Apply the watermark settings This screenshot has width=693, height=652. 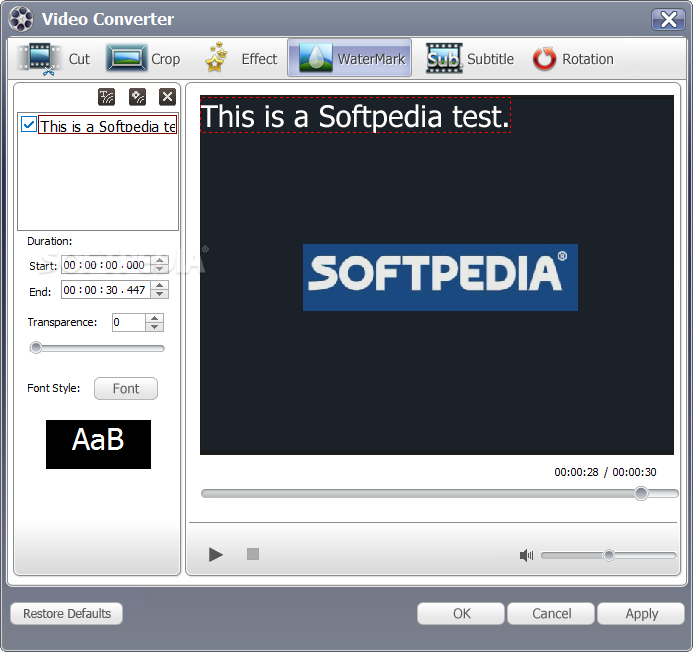[641, 614]
